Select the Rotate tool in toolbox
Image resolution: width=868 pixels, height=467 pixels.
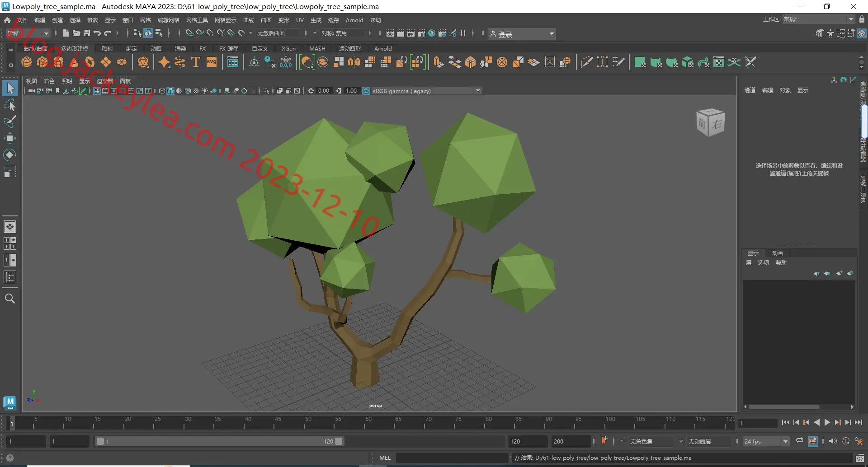(10, 155)
